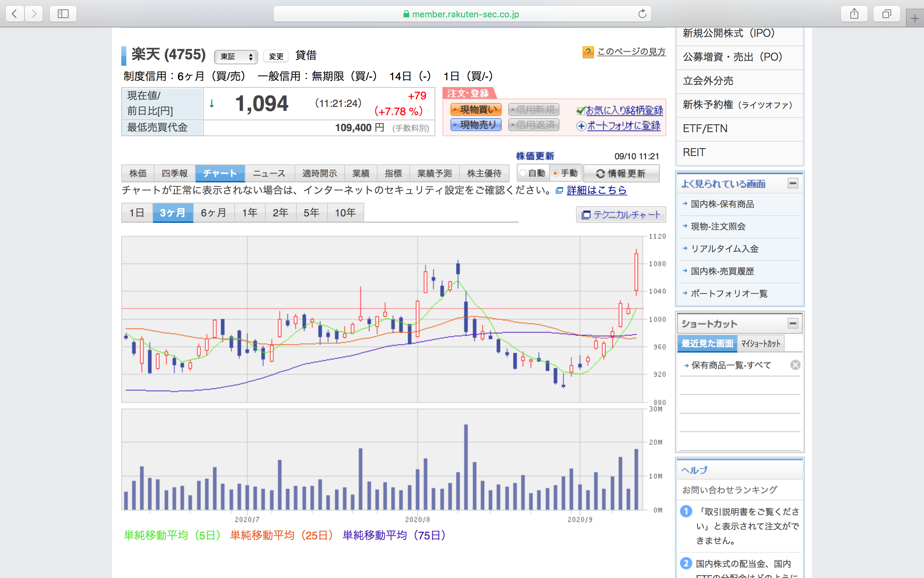
Task: Show the 1日 chart period
Action: 137,212
